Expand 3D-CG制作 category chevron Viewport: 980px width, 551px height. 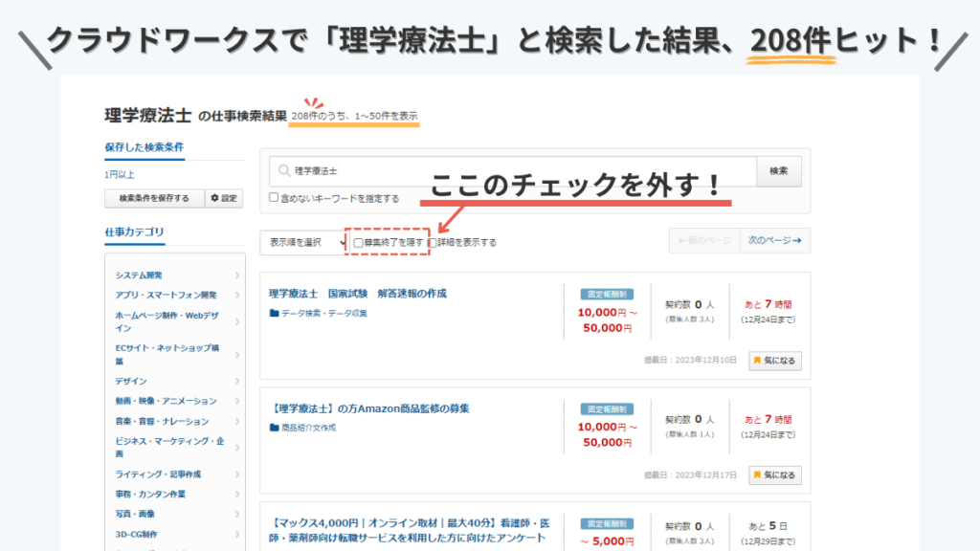pos(237,534)
